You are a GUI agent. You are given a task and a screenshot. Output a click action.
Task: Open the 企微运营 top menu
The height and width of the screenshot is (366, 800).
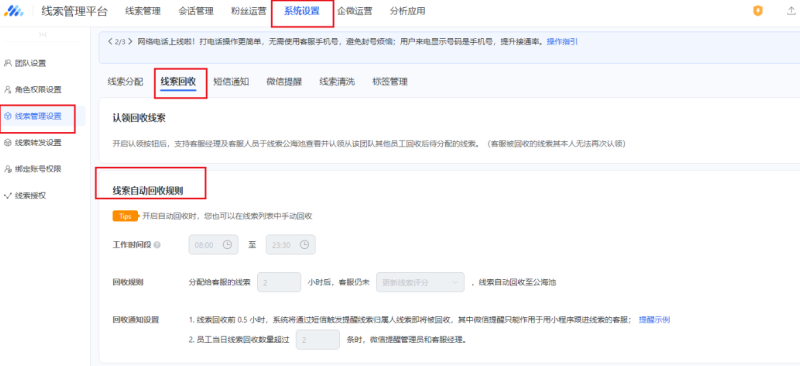(x=355, y=11)
